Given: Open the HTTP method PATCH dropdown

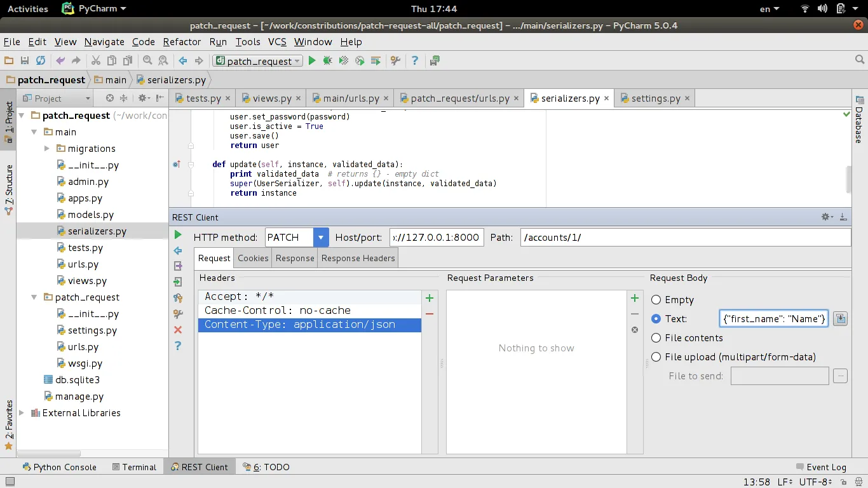Looking at the screenshot, I should [321, 238].
